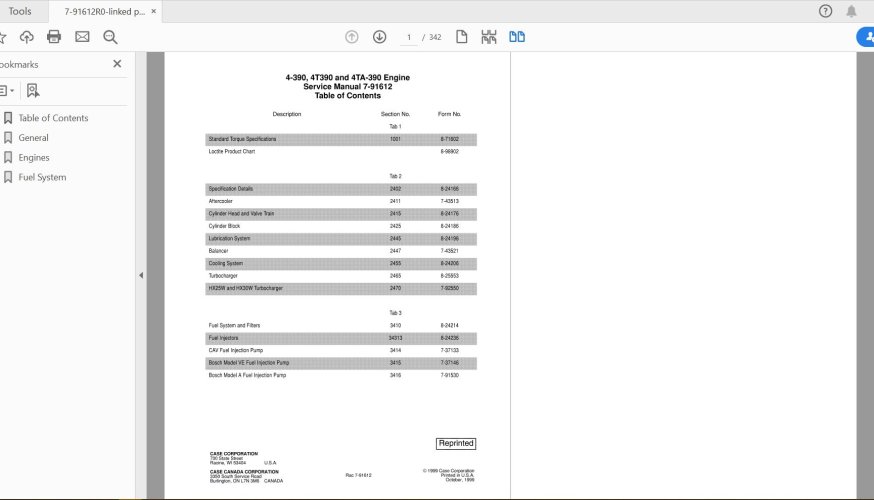Add a new bookmark in panel
This screenshot has width=874, height=500.
coord(33,90)
